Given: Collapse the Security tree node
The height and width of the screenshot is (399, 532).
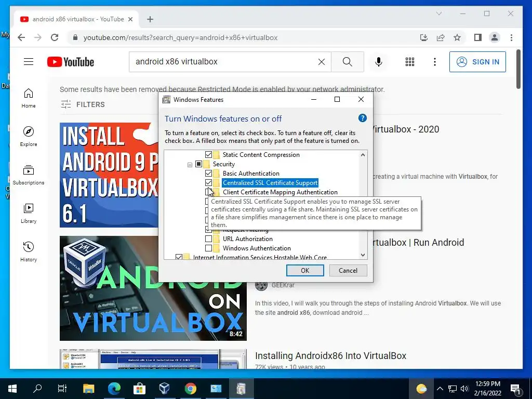Looking at the screenshot, I should pos(190,165).
